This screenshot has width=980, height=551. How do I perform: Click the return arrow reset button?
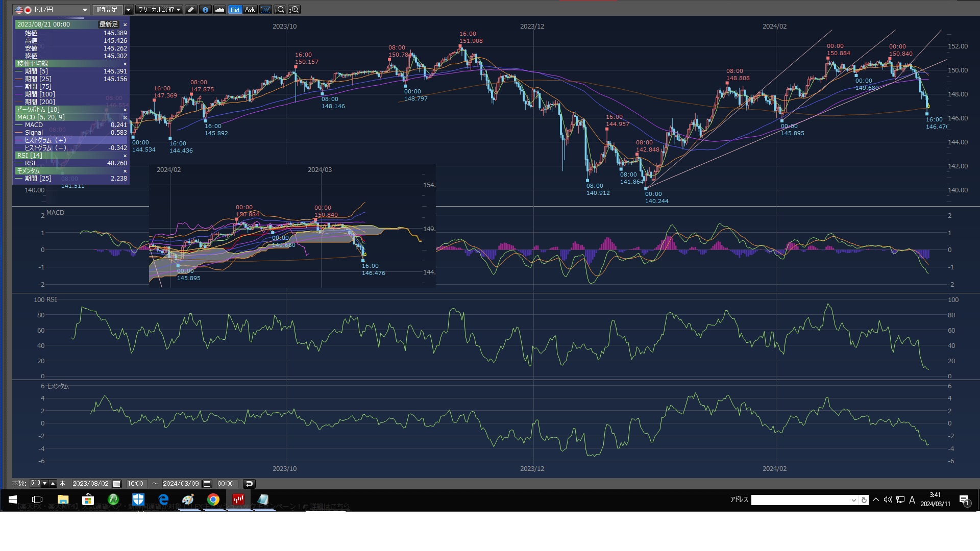pyautogui.click(x=249, y=484)
